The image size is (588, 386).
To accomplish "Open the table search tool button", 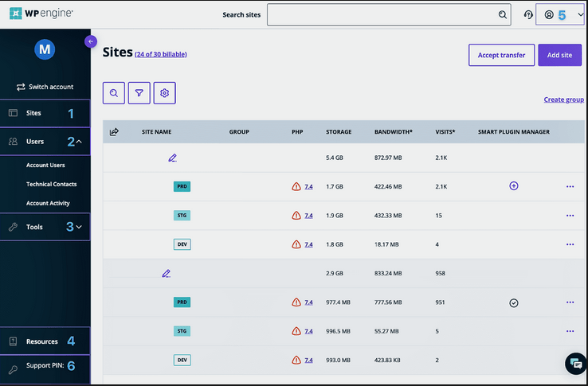I will click(114, 93).
